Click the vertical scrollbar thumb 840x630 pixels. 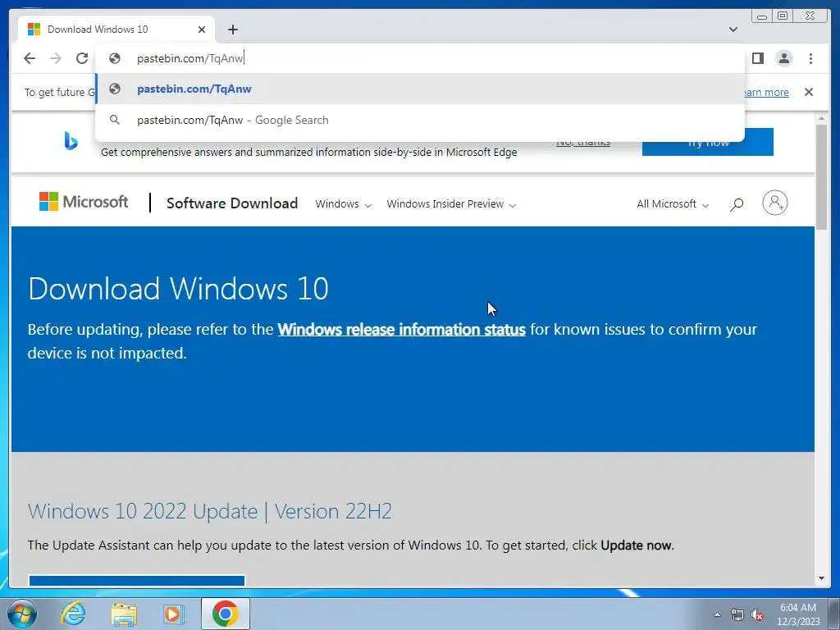821,177
